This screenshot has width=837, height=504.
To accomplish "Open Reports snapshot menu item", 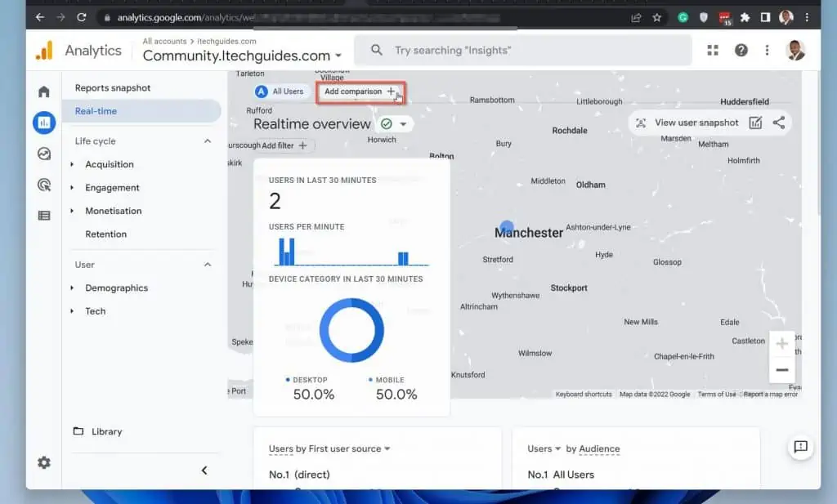I will pyautogui.click(x=113, y=88).
